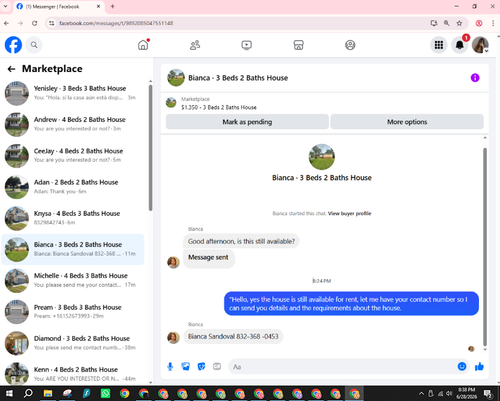Click the large Bianca listing photo in chat
The image size is (500, 401).
point(321,157)
